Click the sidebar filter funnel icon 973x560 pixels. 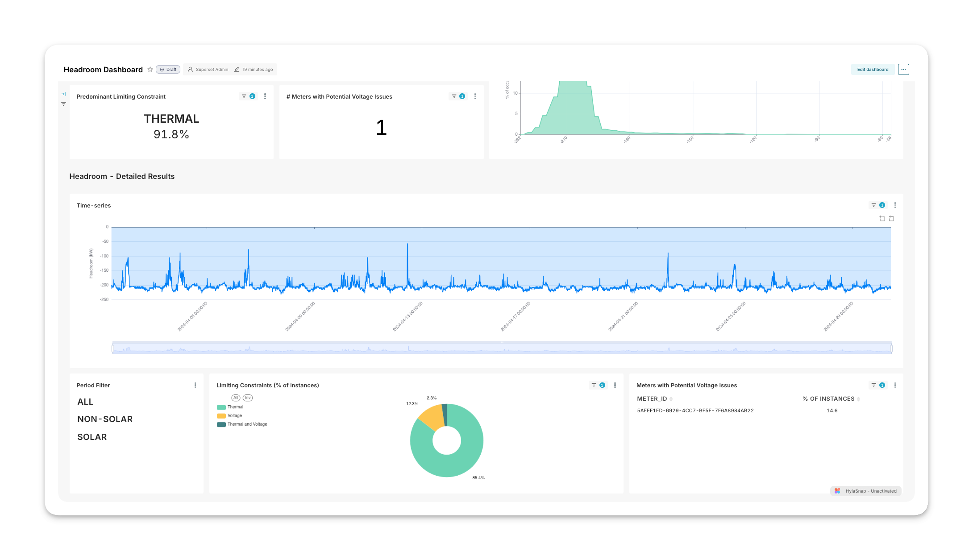(x=63, y=104)
